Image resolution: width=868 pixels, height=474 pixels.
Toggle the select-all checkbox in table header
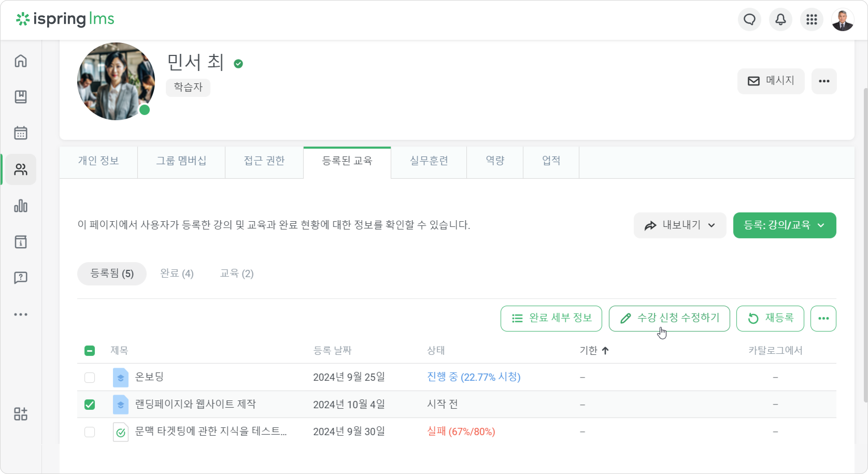click(90, 351)
